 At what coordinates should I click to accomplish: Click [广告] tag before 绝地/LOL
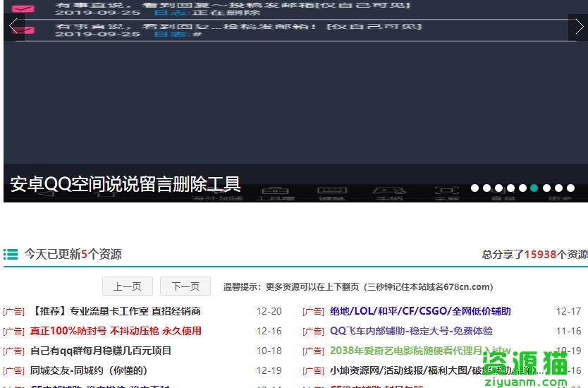pyautogui.click(x=314, y=311)
